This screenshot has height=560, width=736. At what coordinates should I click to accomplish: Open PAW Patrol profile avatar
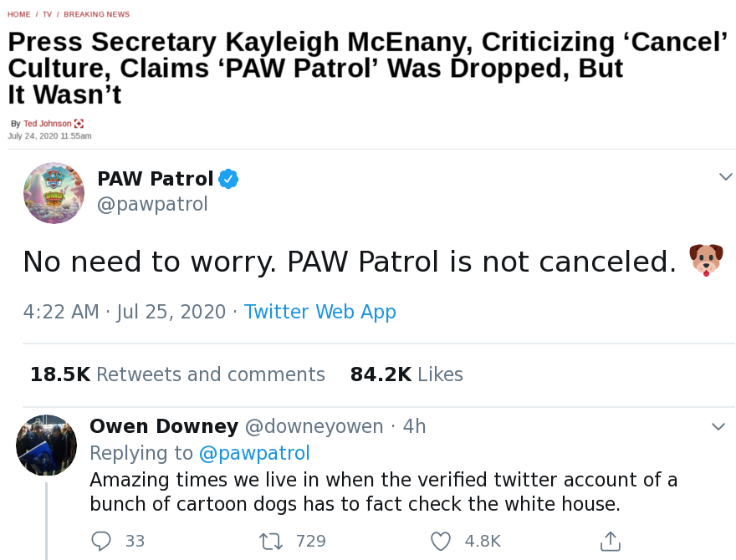click(x=54, y=193)
